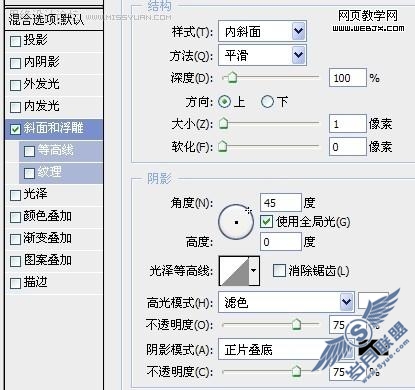This screenshot has height=390, width=415.
Task: Click the 大小 size slider handle
Action: (223, 124)
